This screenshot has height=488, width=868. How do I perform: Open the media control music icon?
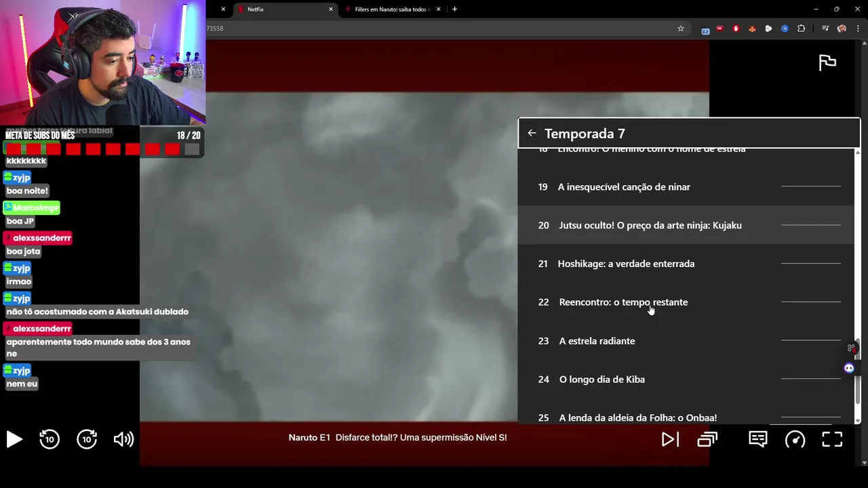(825, 28)
